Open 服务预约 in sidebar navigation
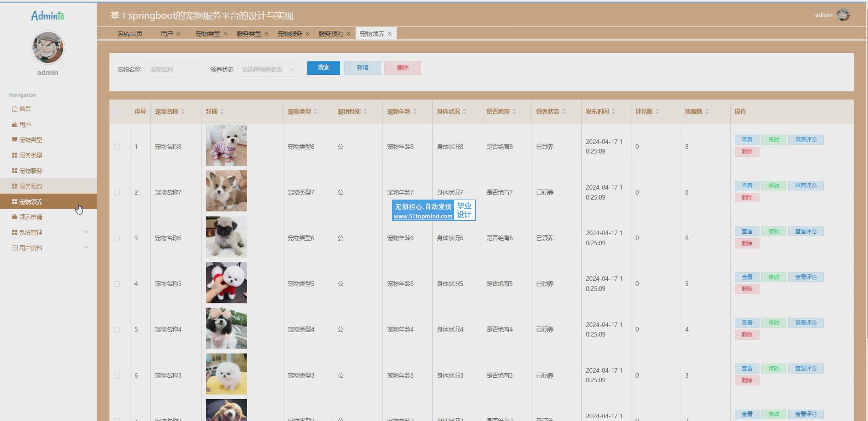This screenshot has height=421, width=868. click(x=48, y=186)
